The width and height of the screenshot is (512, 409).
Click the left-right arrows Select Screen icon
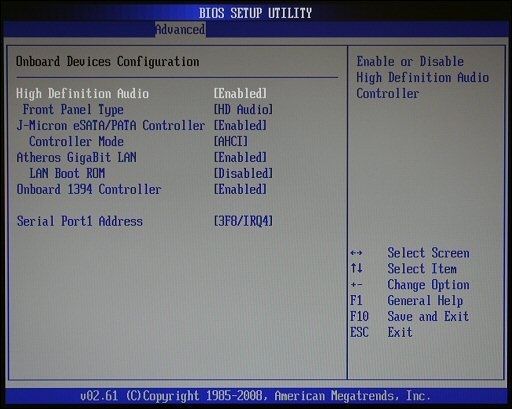pos(356,253)
